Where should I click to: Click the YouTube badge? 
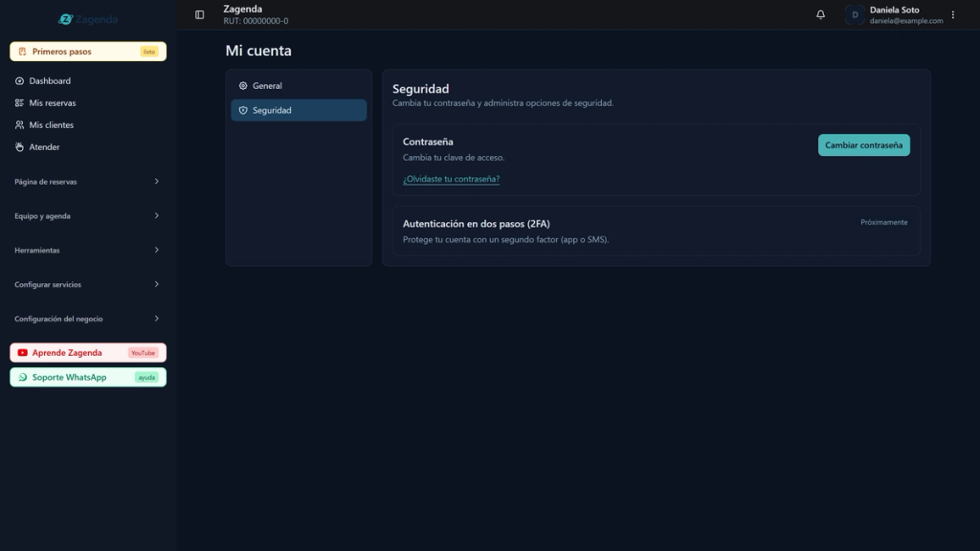click(144, 353)
